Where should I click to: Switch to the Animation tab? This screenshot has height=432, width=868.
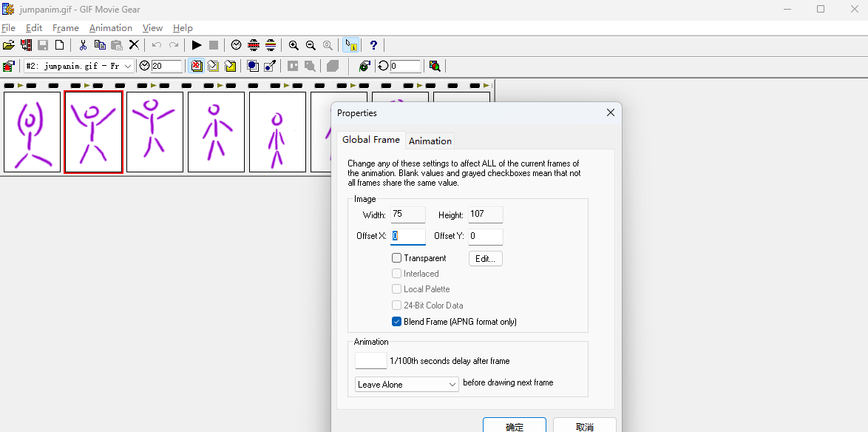tap(430, 141)
